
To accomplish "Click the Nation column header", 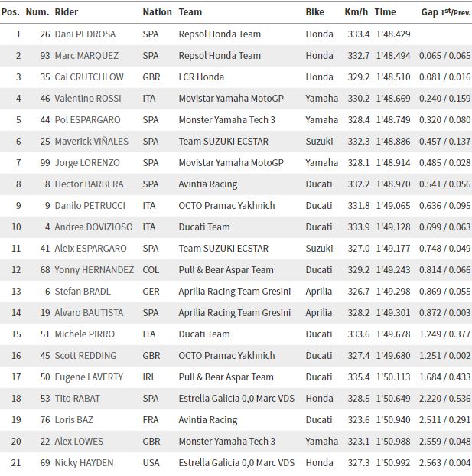I will click(157, 12).
